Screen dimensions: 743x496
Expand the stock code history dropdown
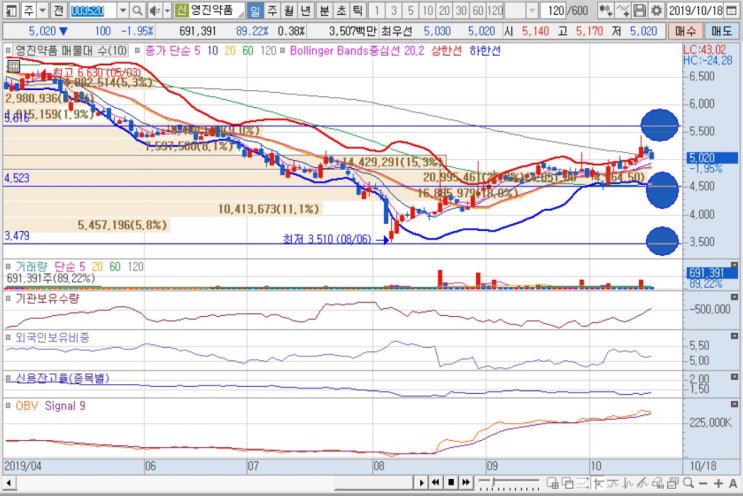pyautogui.click(x=123, y=10)
